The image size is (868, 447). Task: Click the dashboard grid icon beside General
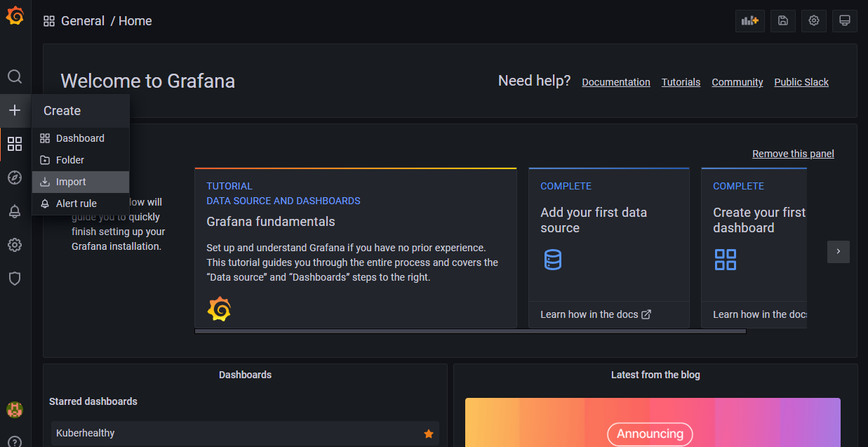(49, 21)
